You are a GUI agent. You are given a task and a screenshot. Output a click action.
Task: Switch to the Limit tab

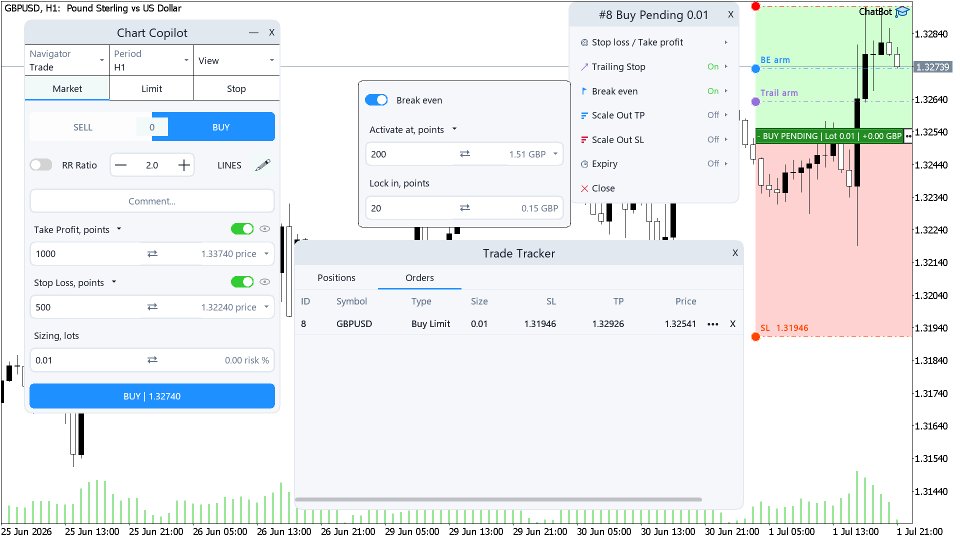pyautogui.click(x=151, y=89)
